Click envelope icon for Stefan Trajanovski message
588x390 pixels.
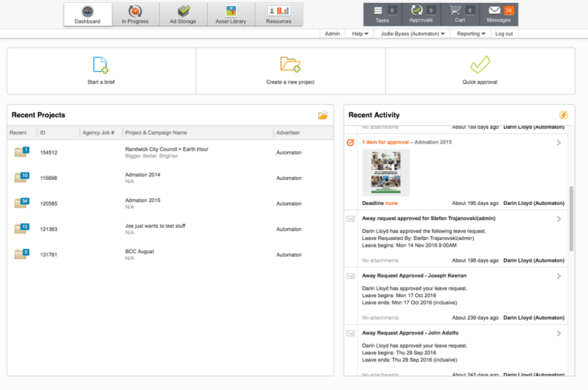pos(350,219)
